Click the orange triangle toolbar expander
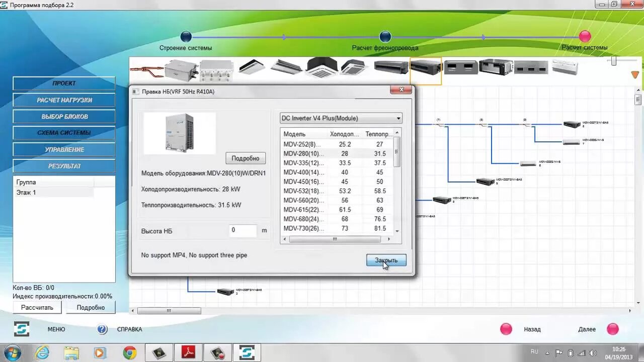This screenshot has width=644, height=362. click(x=635, y=75)
